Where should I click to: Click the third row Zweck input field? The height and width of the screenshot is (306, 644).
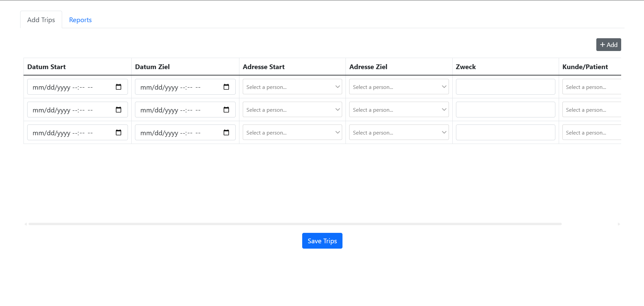[505, 133]
